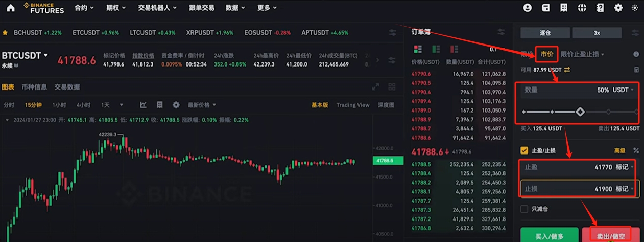Select ETCUSDT in the ticker bar

click(96, 32)
